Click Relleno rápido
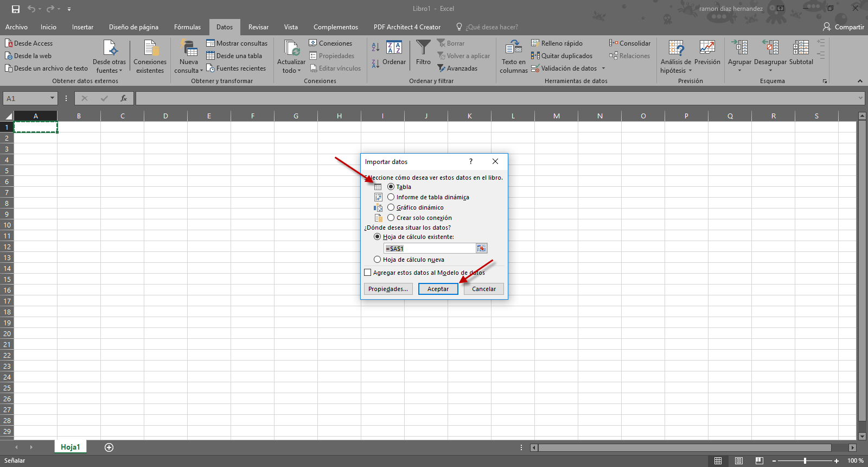868x467 pixels. [x=557, y=43]
